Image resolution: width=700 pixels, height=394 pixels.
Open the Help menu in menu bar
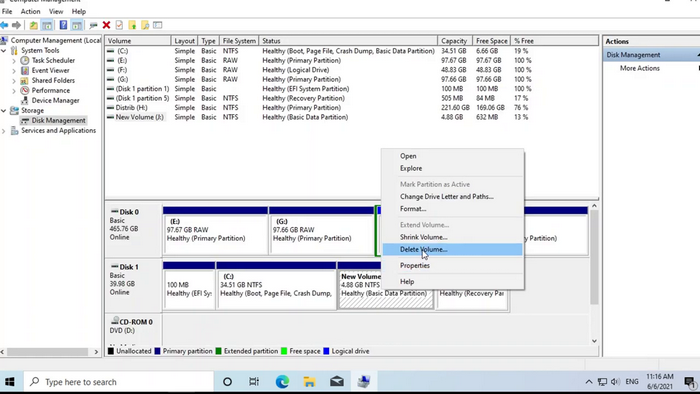(79, 11)
